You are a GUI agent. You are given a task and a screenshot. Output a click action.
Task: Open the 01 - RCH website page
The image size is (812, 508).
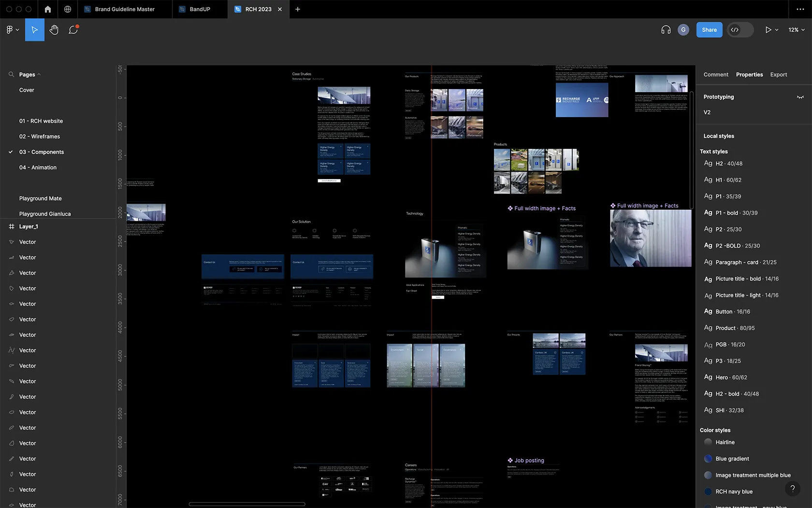coord(41,121)
